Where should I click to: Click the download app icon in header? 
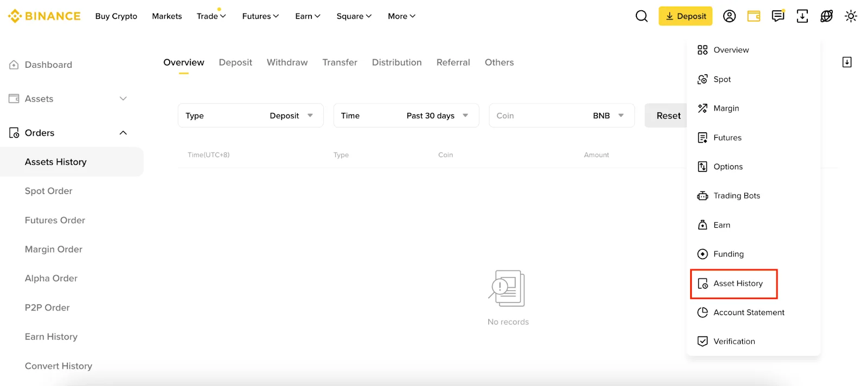click(x=802, y=16)
